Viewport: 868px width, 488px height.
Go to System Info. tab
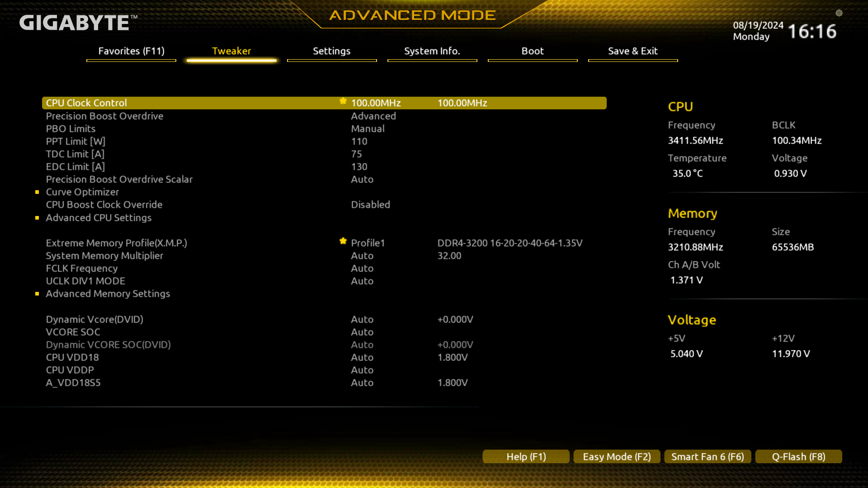[x=432, y=51]
